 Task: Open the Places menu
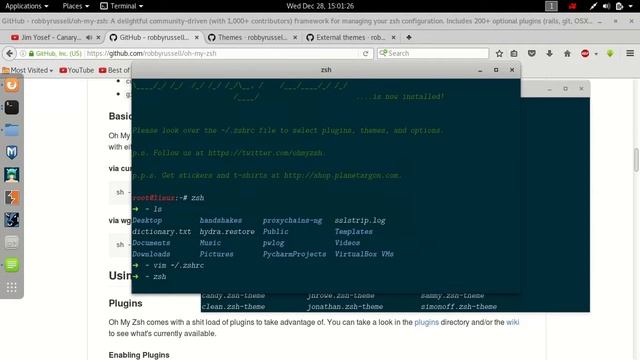(x=76, y=6)
